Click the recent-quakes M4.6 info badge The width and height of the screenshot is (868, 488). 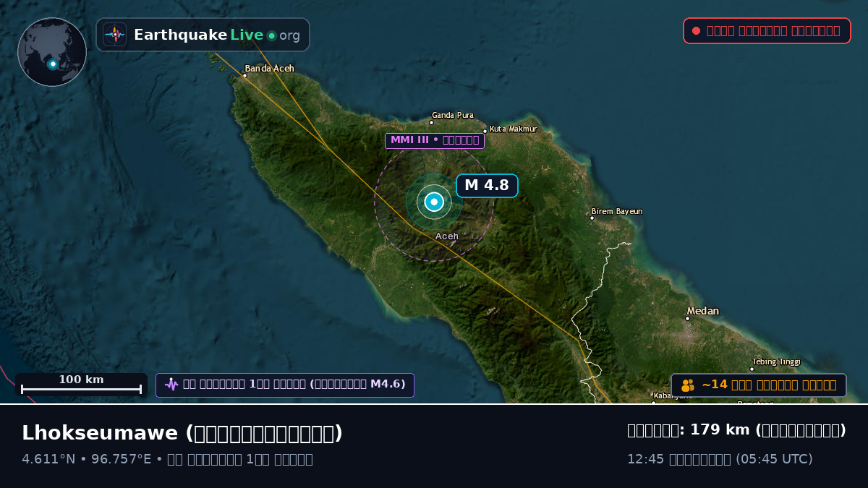tap(285, 385)
